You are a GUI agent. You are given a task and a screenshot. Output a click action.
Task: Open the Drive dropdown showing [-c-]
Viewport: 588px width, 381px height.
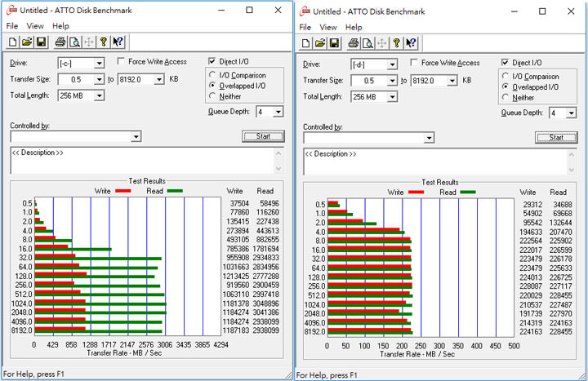(99, 63)
